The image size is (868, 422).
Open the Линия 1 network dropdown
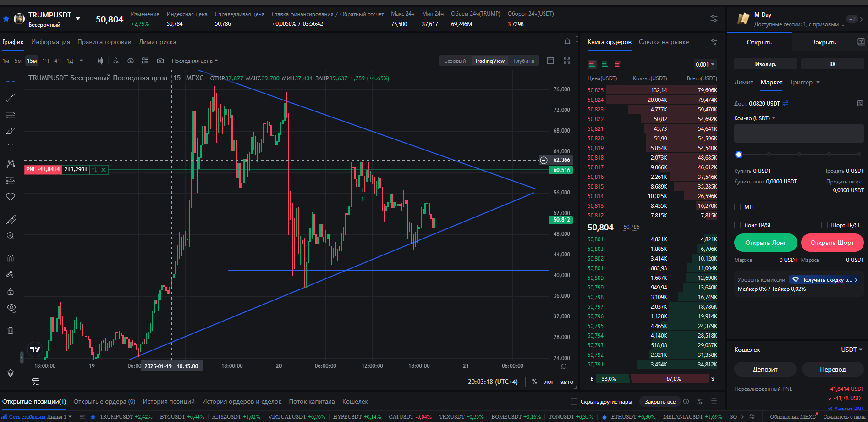pyautogui.click(x=60, y=417)
